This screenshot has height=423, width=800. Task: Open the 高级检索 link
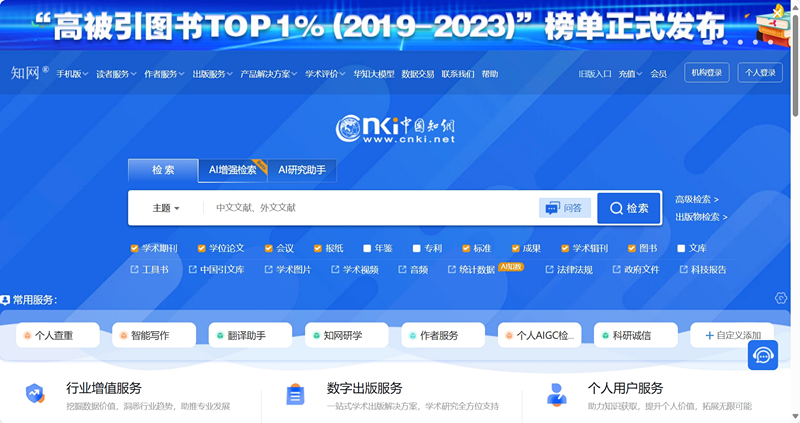point(697,200)
